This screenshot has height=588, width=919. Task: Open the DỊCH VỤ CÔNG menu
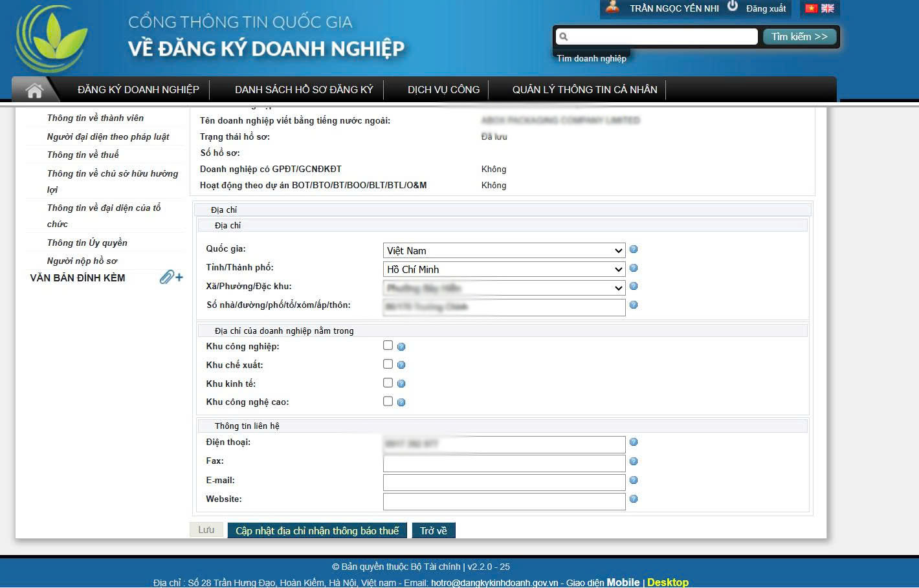pos(443,90)
